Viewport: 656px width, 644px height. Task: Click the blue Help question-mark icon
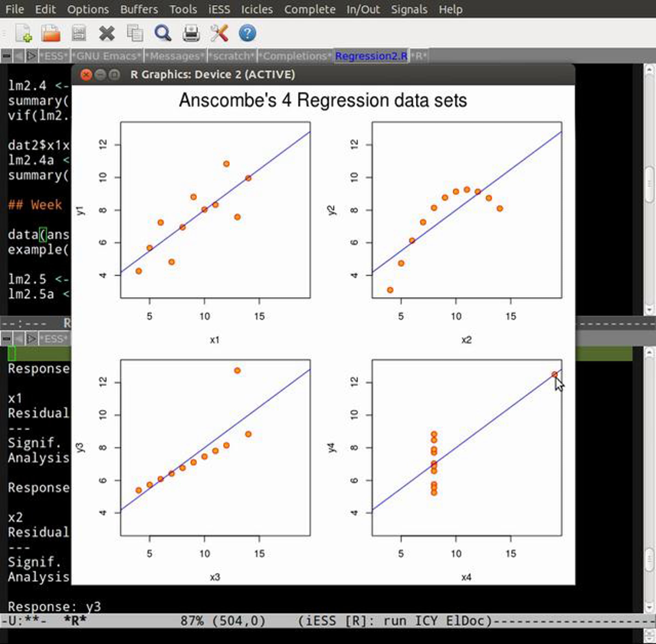(x=247, y=33)
